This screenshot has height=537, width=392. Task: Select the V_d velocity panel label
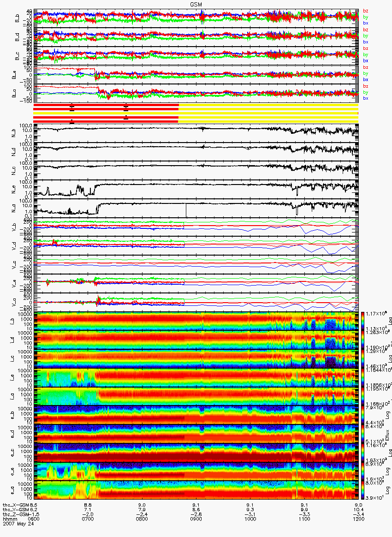pos(14,245)
